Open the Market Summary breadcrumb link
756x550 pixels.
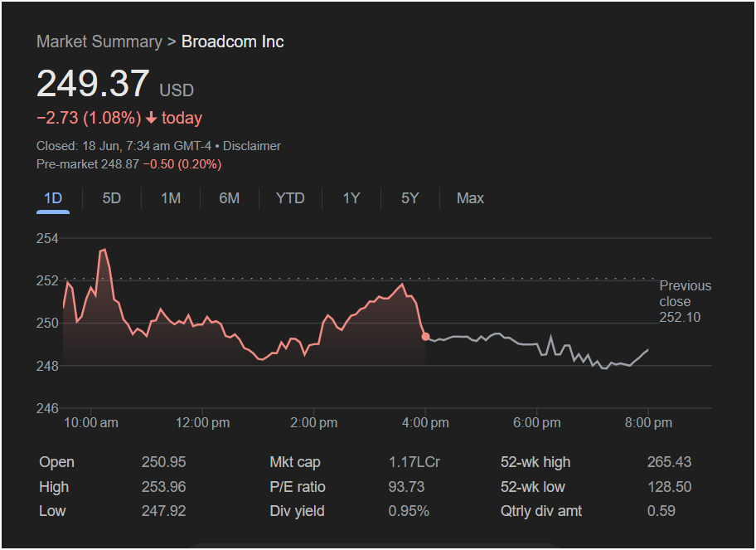click(99, 41)
